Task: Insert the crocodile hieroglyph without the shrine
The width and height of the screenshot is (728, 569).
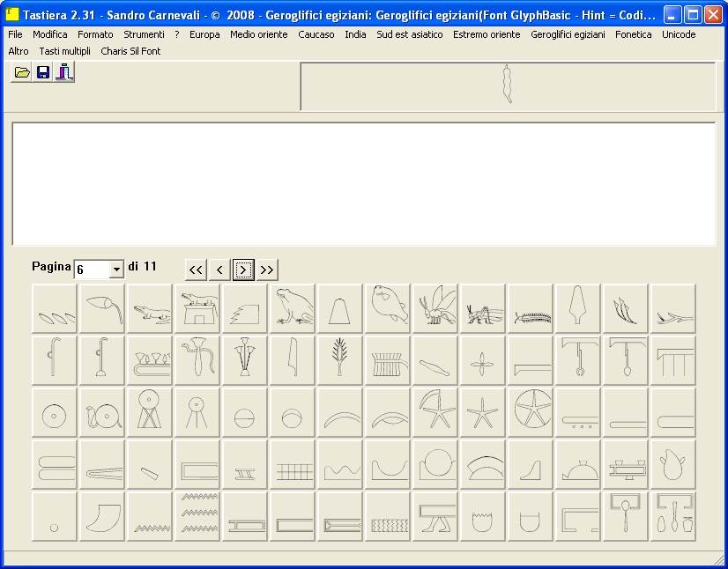Action: 150,308
